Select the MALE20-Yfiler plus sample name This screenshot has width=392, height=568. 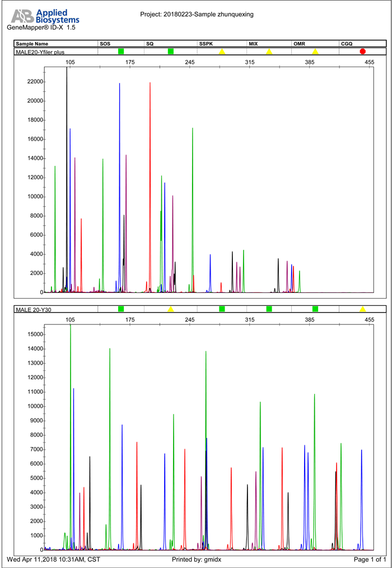[40, 52]
